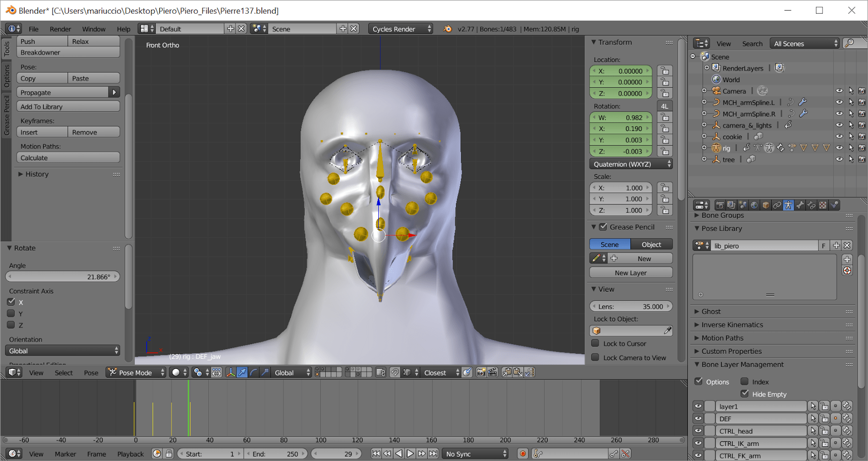Viewport: 868px width, 461px height.
Task: Click the OpenGL render camera icon
Action: [x=481, y=373]
